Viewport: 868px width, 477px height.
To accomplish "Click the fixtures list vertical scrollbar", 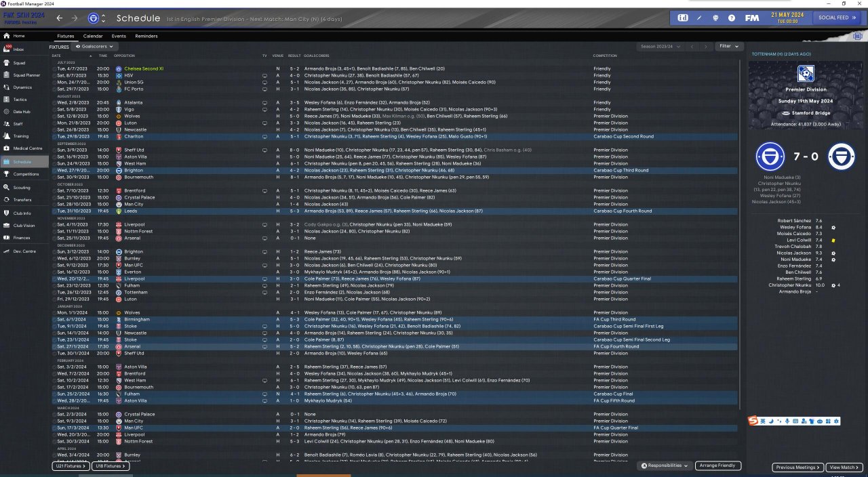I will tap(739, 234).
